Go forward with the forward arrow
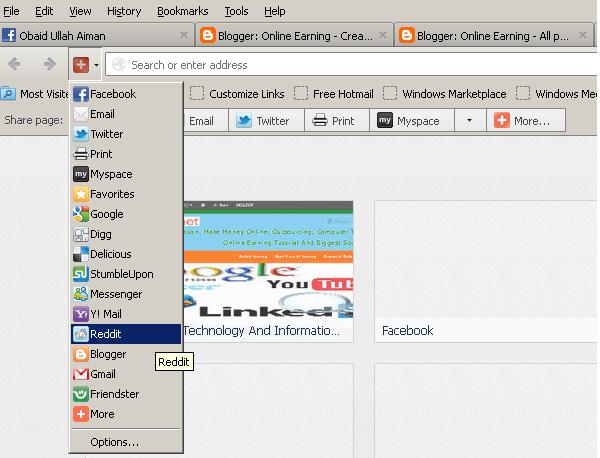Image resolution: width=600 pixels, height=458 pixels. [x=49, y=64]
